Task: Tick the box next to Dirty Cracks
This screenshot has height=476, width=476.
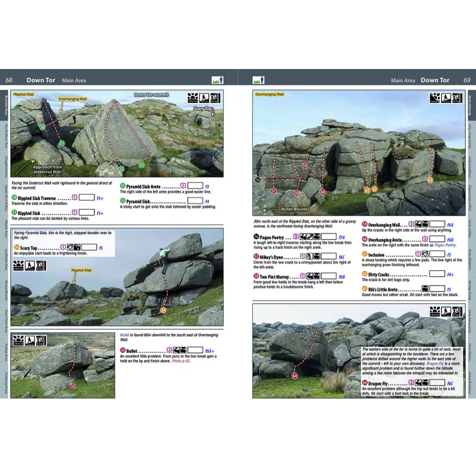Action: tap(437, 274)
